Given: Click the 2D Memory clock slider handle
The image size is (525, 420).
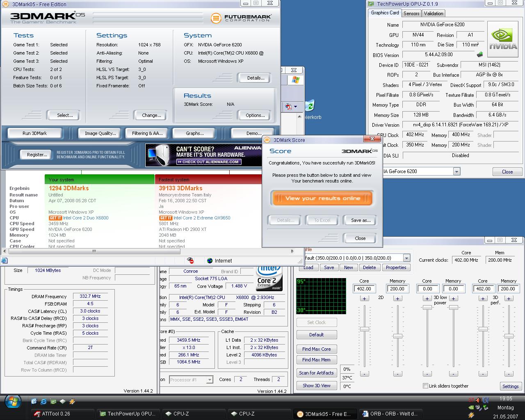Looking at the screenshot, I should click(397, 336).
